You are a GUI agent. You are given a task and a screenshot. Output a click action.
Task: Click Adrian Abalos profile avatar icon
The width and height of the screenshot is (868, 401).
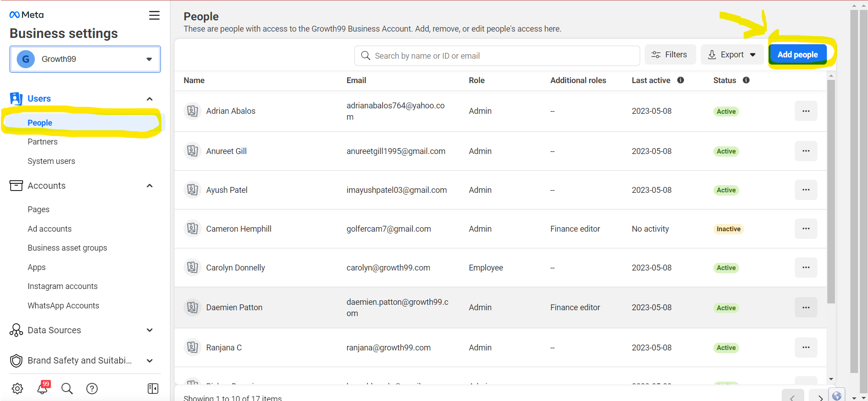click(x=193, y=111)
